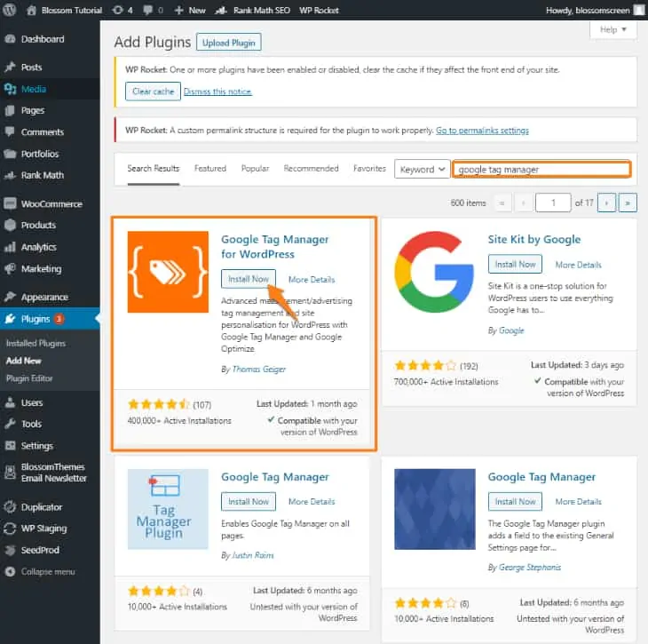Click the Google G logo thumbnail
Image resolution: width=648 pixels, height=644 pixels.
point(435,272)
